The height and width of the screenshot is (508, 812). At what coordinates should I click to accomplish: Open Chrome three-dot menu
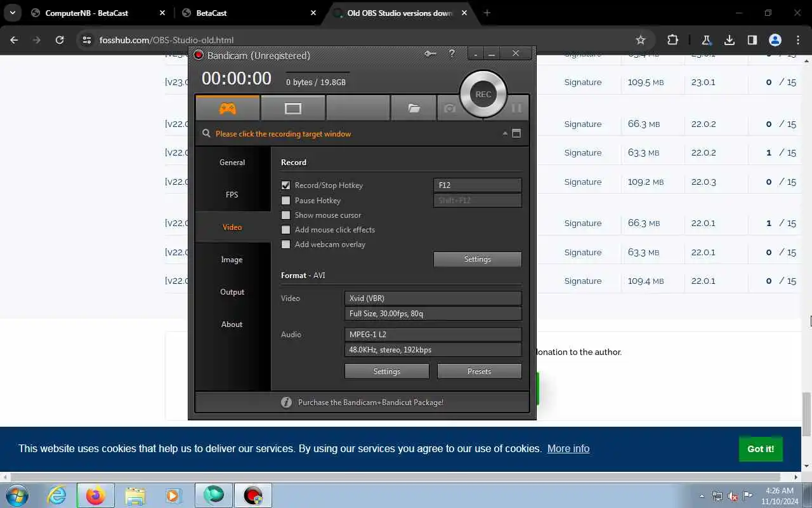[798, 40]
